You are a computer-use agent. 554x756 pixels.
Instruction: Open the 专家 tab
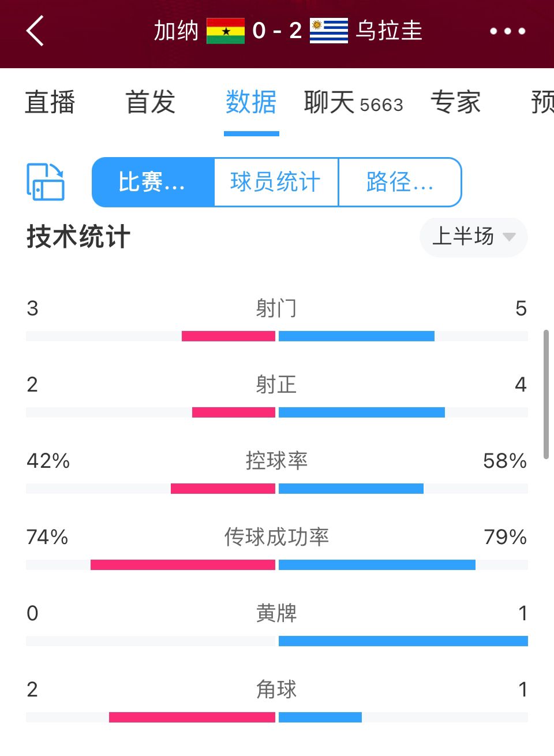456,102
